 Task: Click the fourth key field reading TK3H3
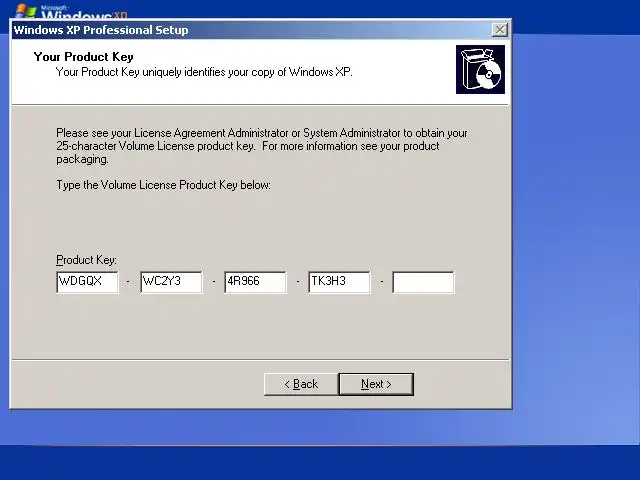340,282
